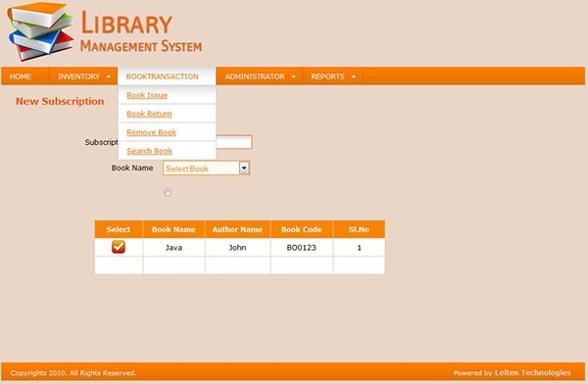Choose Search Book from the submenu
This screenshot has height=384, width=588.
coord(149,151)
